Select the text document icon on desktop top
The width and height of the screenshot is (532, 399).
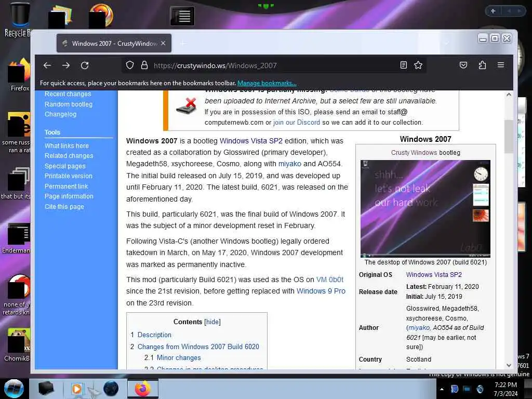[182, 16]
